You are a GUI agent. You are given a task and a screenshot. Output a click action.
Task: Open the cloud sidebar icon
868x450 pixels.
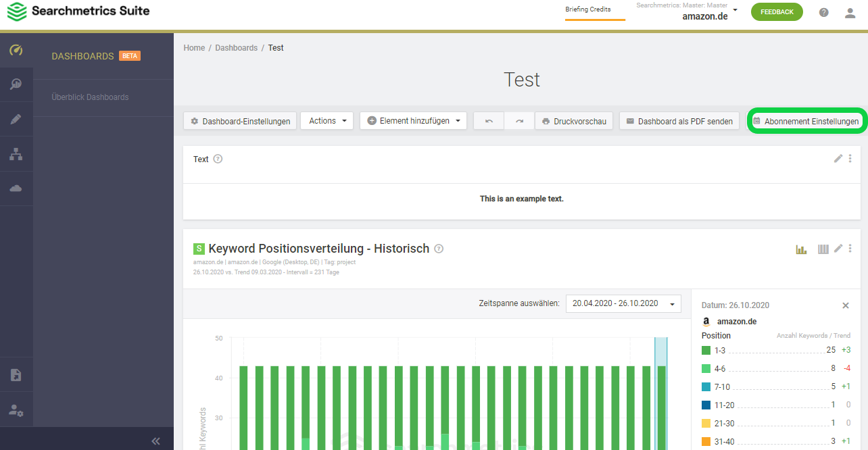(16, 189)
